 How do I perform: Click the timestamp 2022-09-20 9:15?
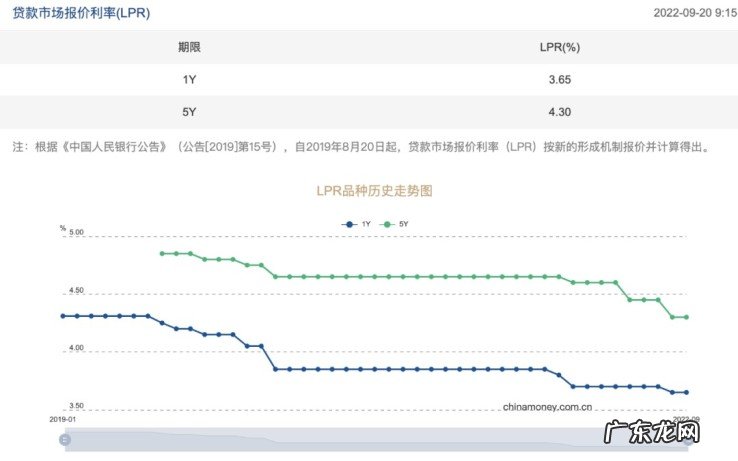tap(695, 13)
